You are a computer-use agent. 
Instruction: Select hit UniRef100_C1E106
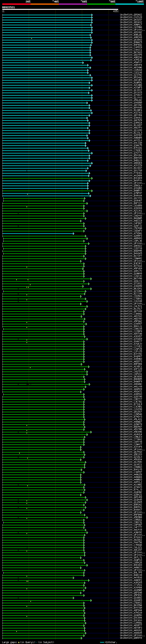click(x=131, y=72)
